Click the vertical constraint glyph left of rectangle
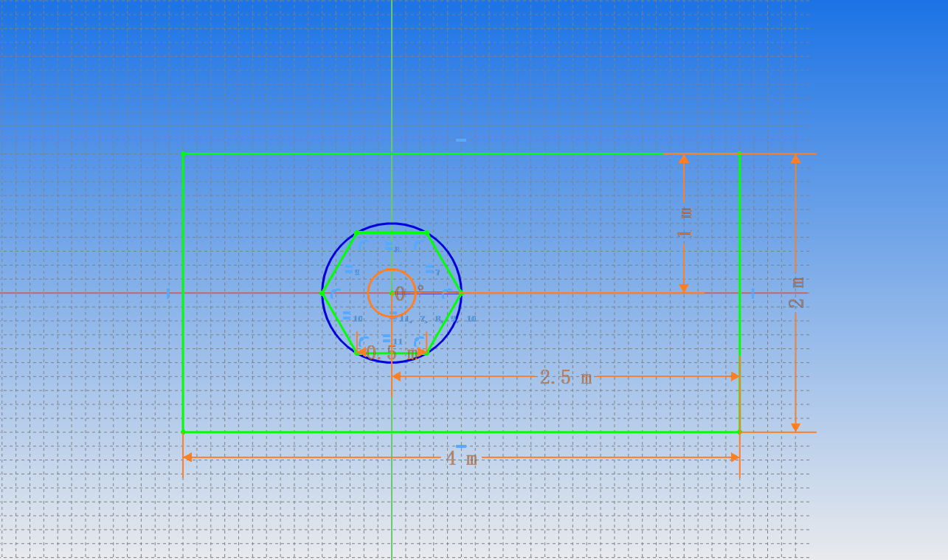 coord(168,294)
